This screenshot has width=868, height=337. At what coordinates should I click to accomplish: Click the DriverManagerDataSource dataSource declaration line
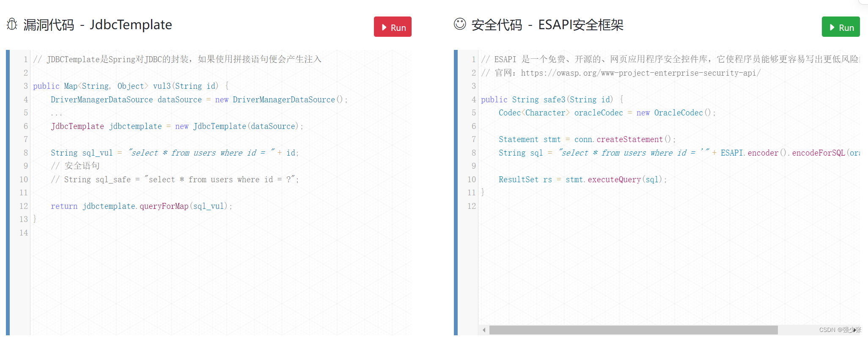point(199,99)
